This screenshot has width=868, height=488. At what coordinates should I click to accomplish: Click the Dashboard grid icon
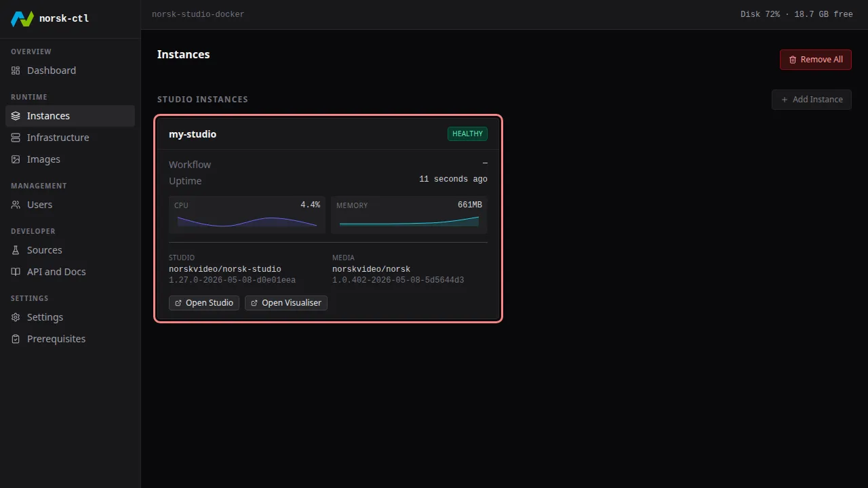click(x=16, y=70)
